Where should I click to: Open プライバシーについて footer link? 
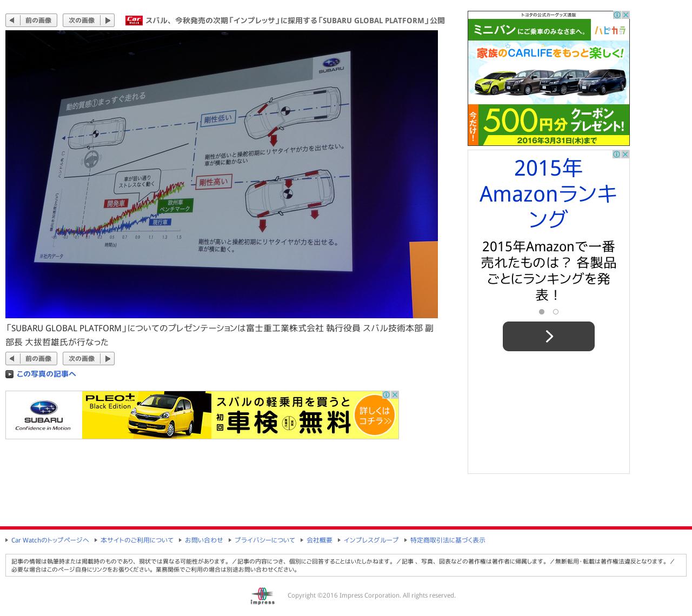click(265, 540)
